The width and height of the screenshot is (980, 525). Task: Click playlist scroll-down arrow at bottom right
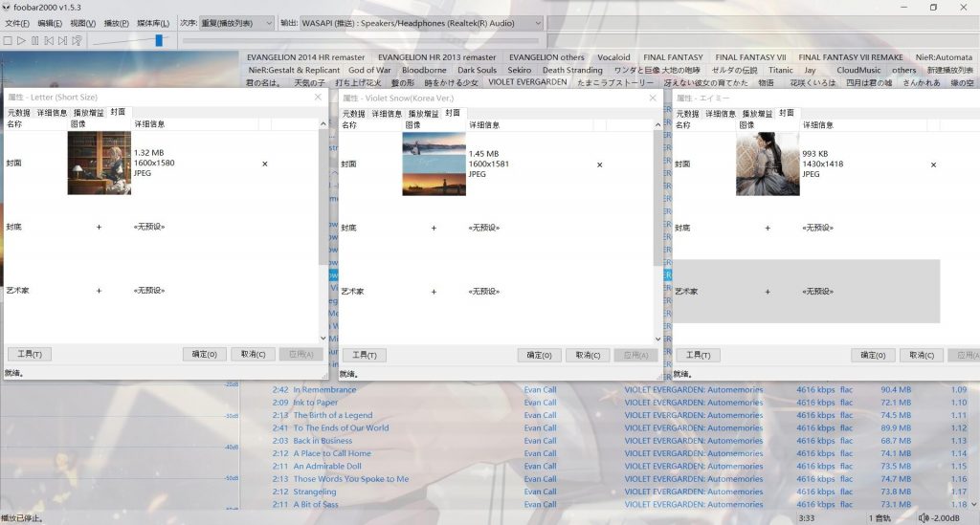tap(974, 504)
